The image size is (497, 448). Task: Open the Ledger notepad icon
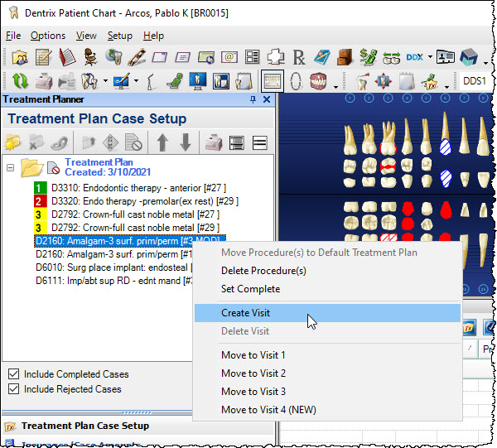pos(43,57)
